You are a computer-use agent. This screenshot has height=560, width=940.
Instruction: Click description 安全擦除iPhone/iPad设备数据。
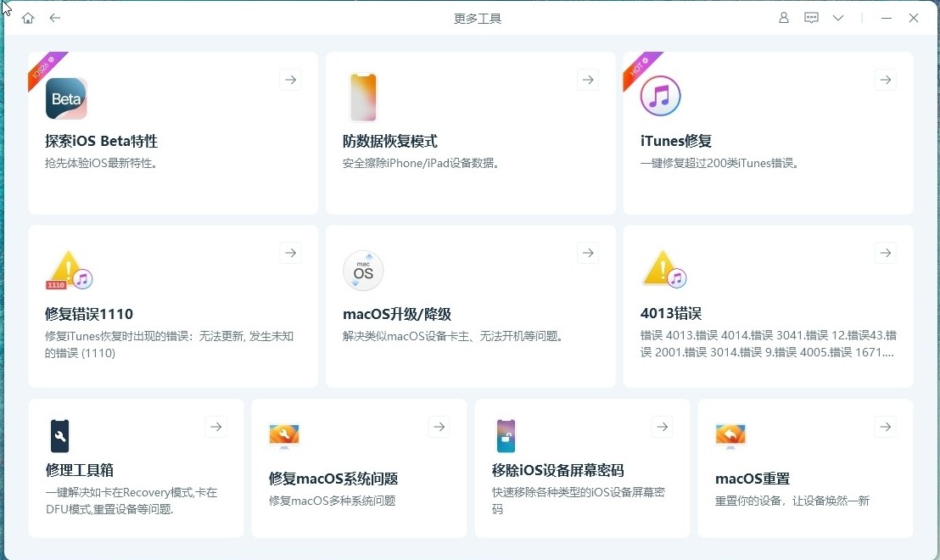pyautogui.click(x=422, y=163)
